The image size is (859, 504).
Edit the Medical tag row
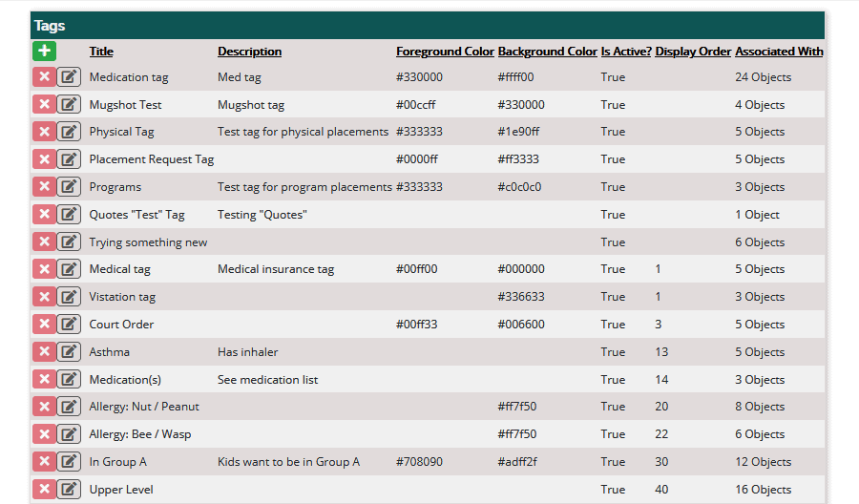[x=69, y=269]
